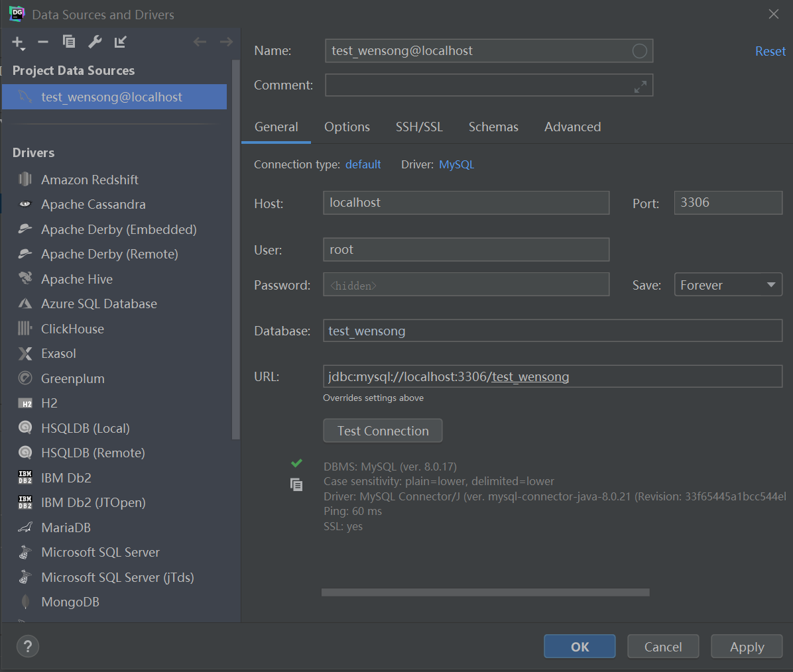Image resolution: width=793 pixels, height=672 pixels.
Task: Select Apache Derby (Remote) driver
Action: pos(114,254)
